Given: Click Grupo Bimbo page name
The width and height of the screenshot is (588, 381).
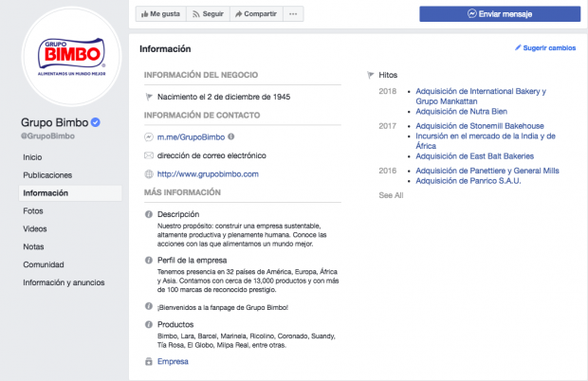Looking at the screenshot, I should [55, 122].
